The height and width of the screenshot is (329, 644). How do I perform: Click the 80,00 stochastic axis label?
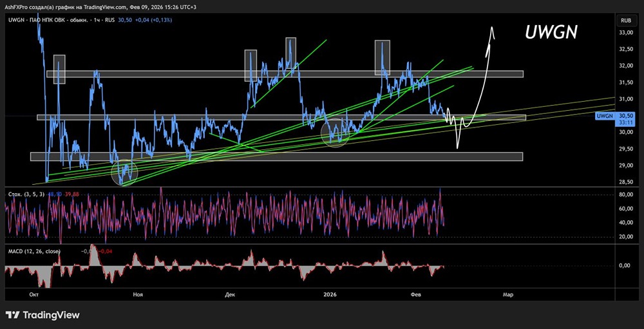[x=625, y=194]
